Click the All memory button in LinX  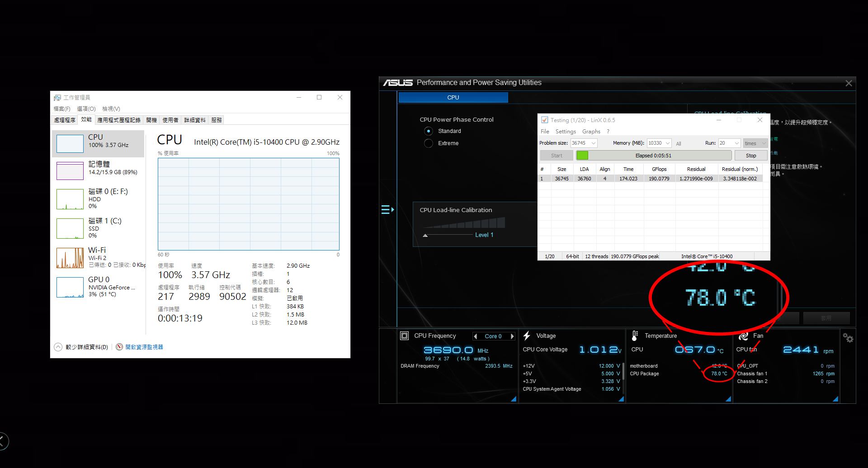(679, 144)
